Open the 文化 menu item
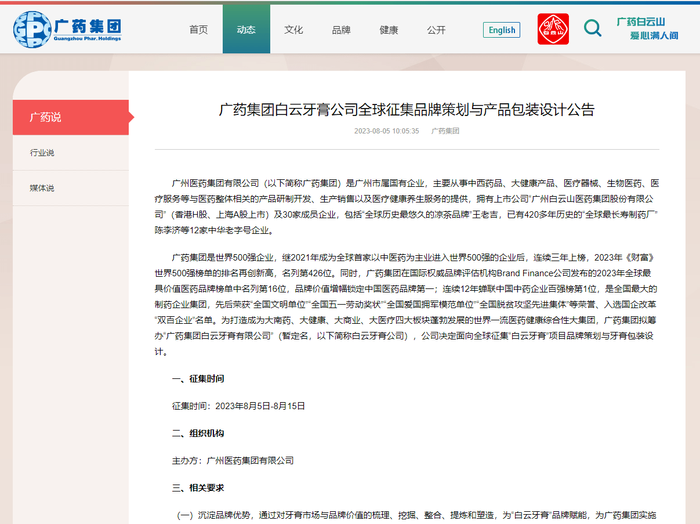 coord(294,30)
